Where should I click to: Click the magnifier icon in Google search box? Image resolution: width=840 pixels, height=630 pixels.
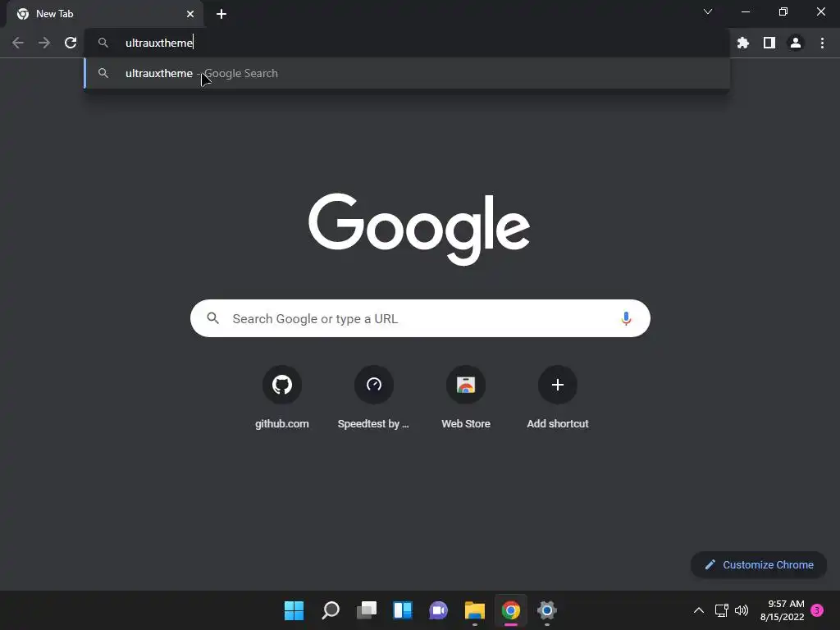[212, 319]
